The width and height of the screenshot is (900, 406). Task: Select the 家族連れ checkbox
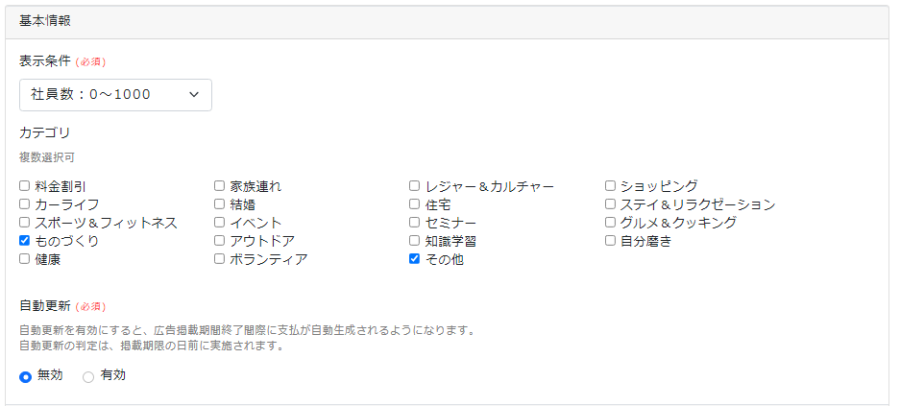[x=220, y=186]
